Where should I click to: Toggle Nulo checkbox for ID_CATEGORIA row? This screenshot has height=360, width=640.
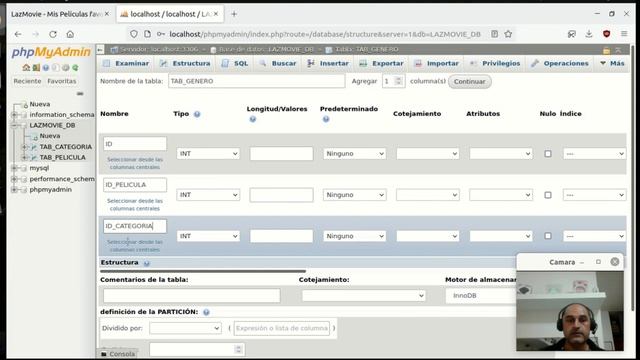tap(548, 236)
